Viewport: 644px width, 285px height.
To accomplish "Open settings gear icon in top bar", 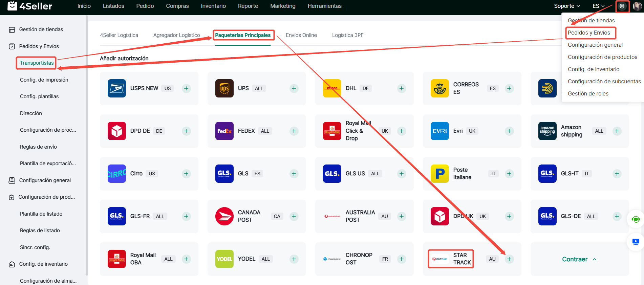I will 622,6.
